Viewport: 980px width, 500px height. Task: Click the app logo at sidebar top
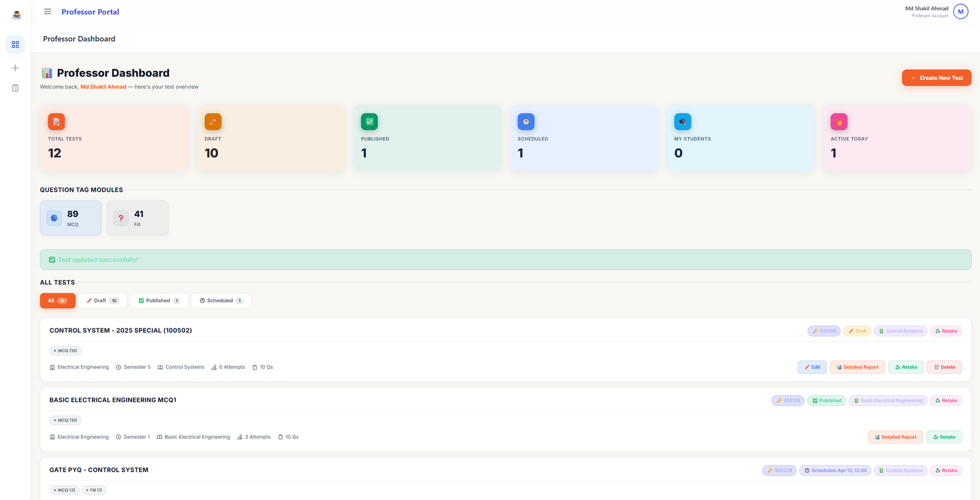coord(16,13)
